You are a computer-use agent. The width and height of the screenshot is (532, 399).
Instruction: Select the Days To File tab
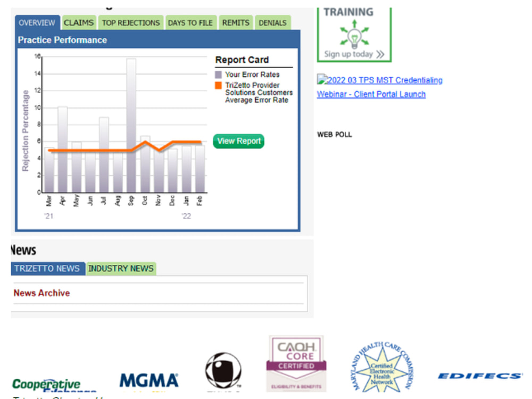[x=190, y=23]
